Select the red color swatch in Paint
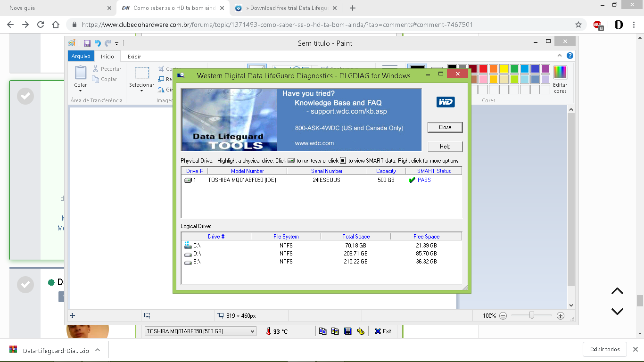Viewport: 644px width, 362px height. pos(483,69)
